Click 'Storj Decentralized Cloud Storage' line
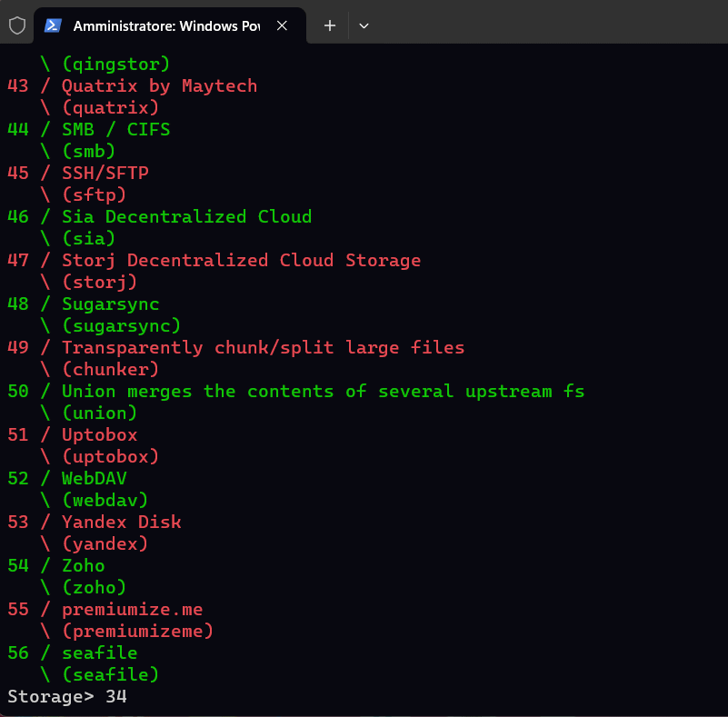728x717 pixels. tap(241, 261)
